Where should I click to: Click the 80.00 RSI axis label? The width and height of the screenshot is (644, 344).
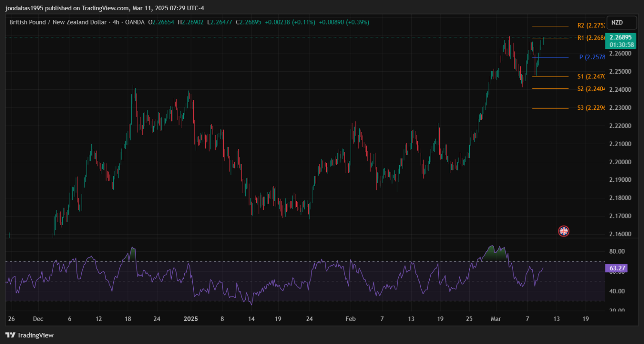click(x=617, y=251)
